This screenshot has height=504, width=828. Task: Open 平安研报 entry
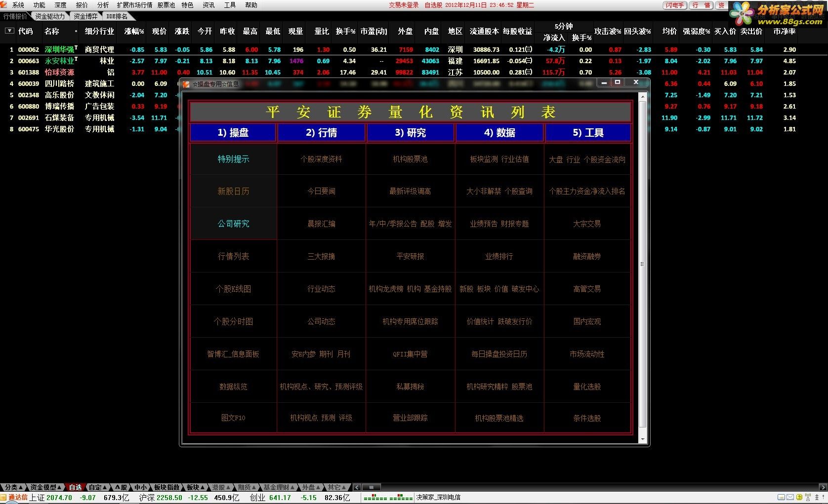tap(410, 256)
